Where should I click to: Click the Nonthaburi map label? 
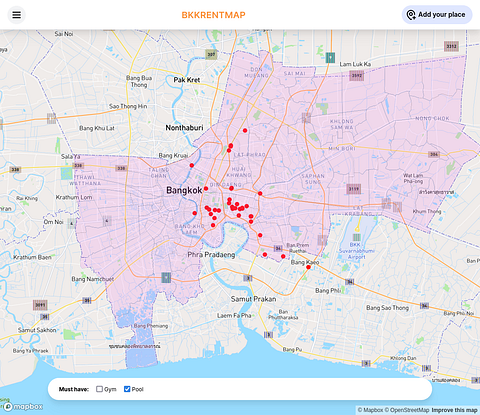[x=184, y=128]
